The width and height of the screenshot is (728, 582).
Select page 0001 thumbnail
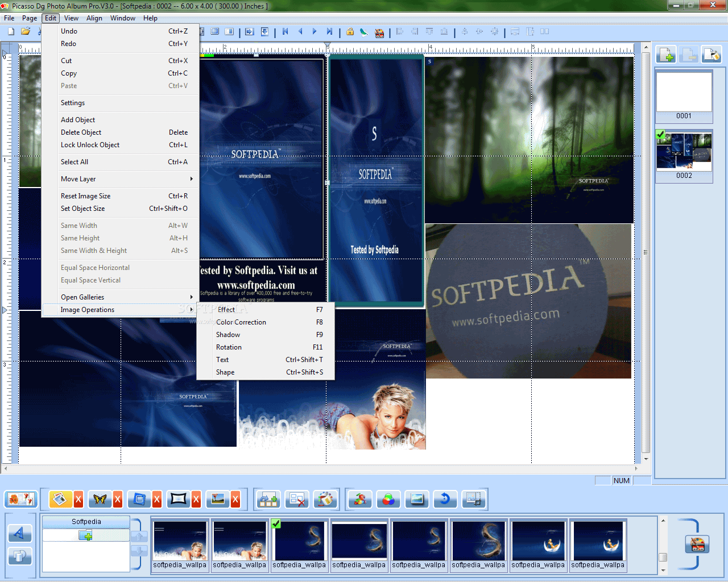point(684,95)
